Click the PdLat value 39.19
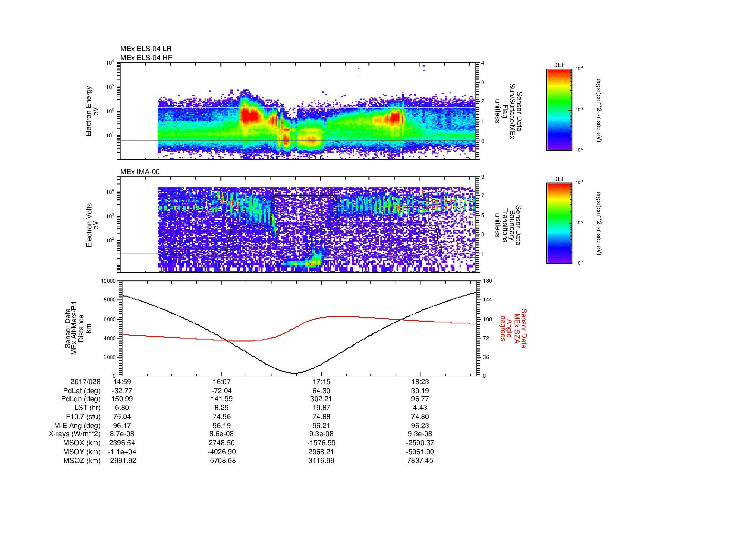The width and height of the screenshot is (756, 534). pos(420,391)
